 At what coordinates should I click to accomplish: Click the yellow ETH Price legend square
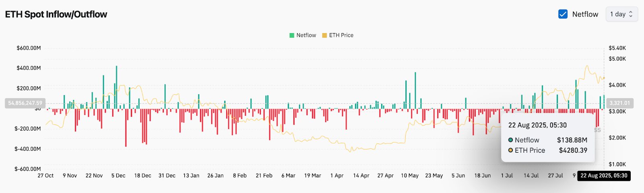(x=324, y=35)
